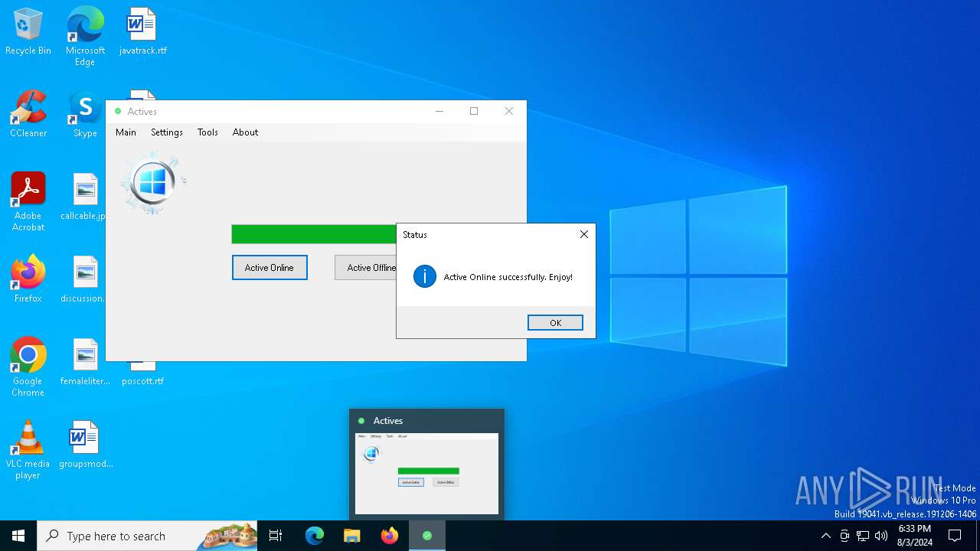Select the femaleliter image file icon
Viewport: 980px width, 551px height.
point(84,363)
